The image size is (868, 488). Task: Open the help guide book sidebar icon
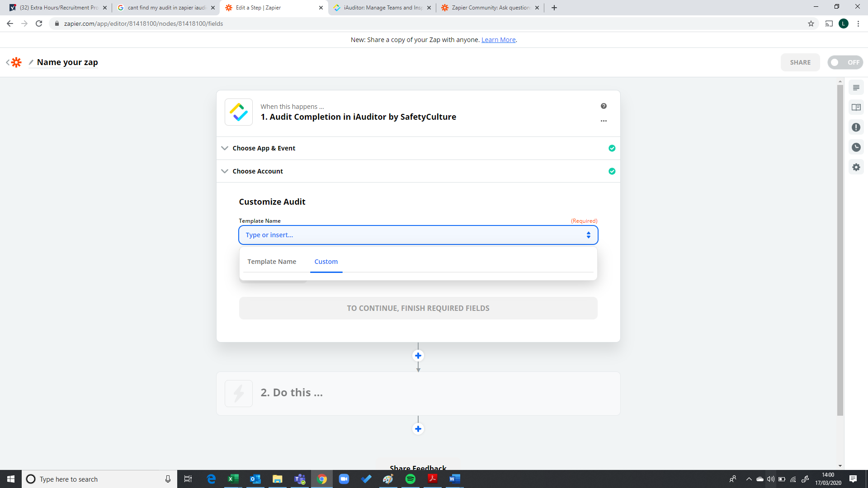[x=856, y=108]
